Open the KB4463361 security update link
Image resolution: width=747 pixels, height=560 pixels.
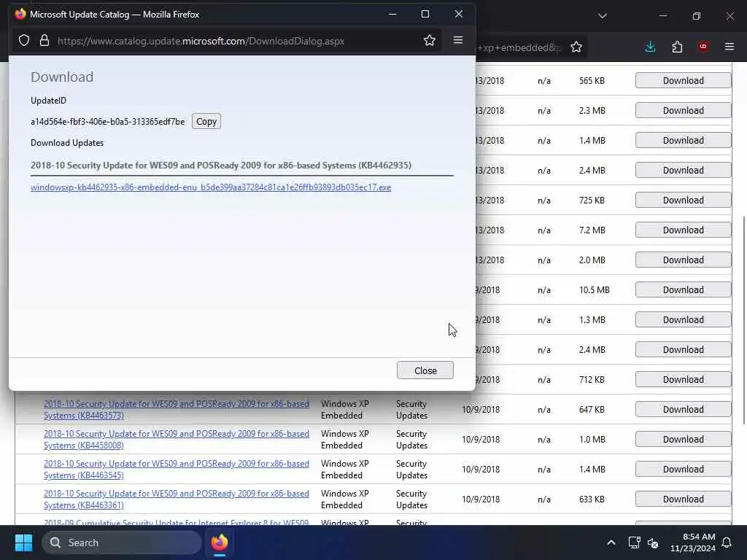[177, 499]
